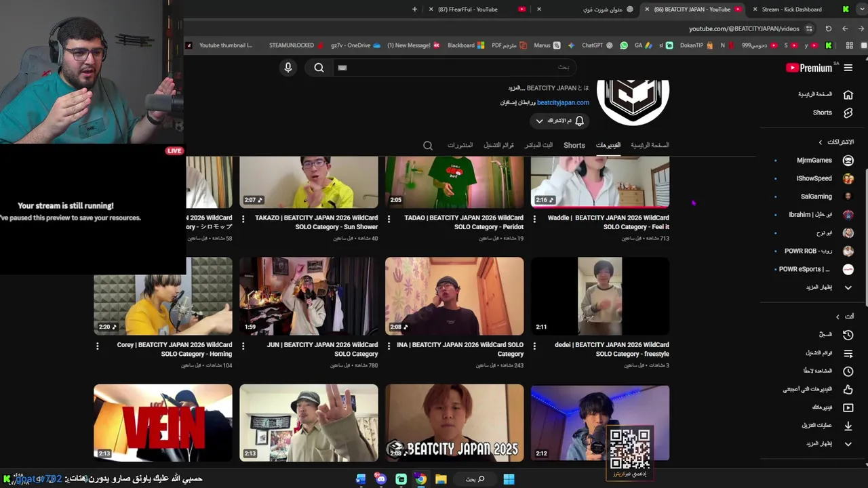Image resolution: width=868 pixels, height=488 pixels.
Task: Open options menu for TAKAZO video
Action: (x=243, y=218)
